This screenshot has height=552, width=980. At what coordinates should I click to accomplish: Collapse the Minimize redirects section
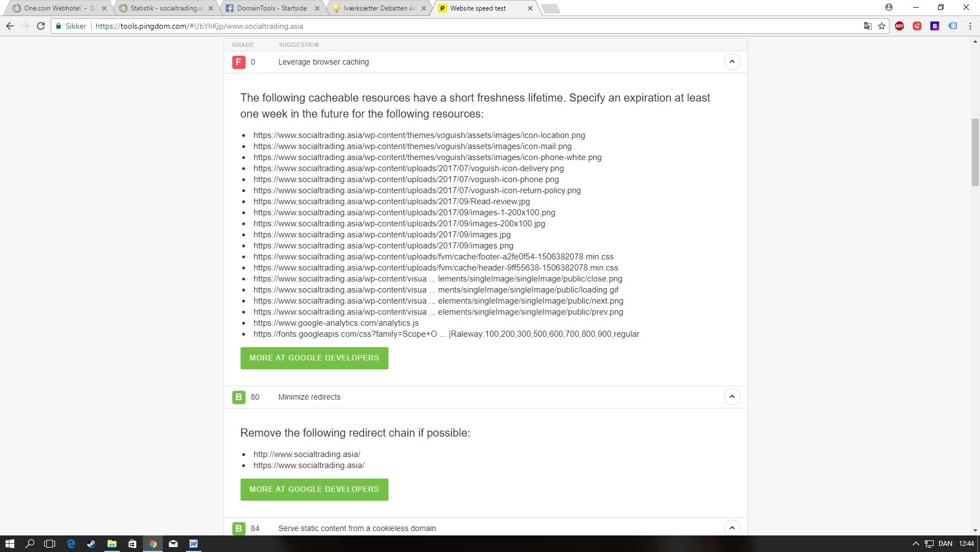pyautogui.click(x=732, y=397)
